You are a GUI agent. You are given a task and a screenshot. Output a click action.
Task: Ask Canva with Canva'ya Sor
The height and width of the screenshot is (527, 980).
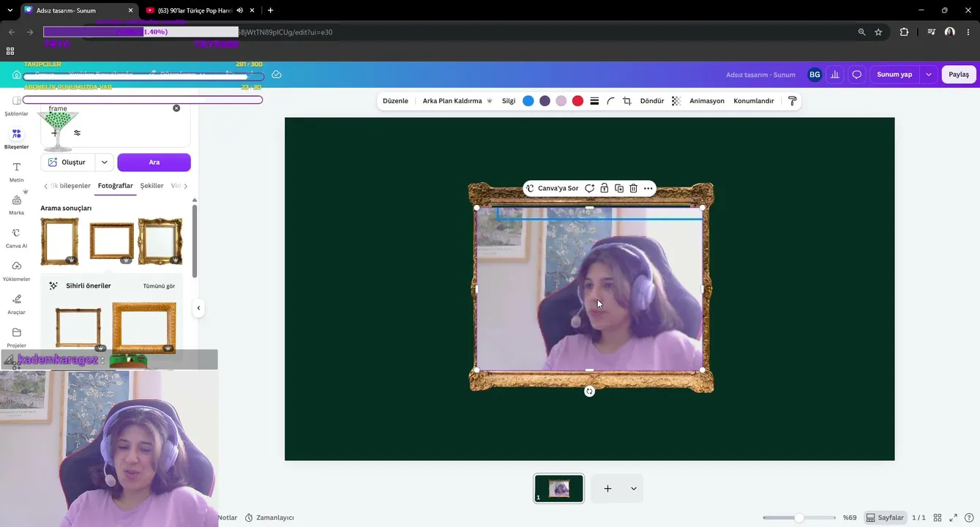[x=553, y=188]
